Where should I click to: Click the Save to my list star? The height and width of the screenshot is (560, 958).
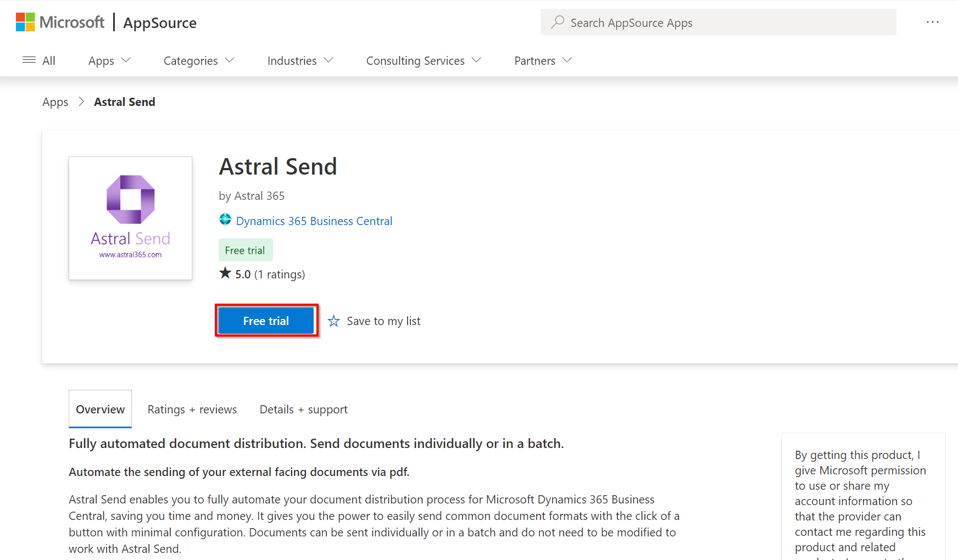click(334, 321)
